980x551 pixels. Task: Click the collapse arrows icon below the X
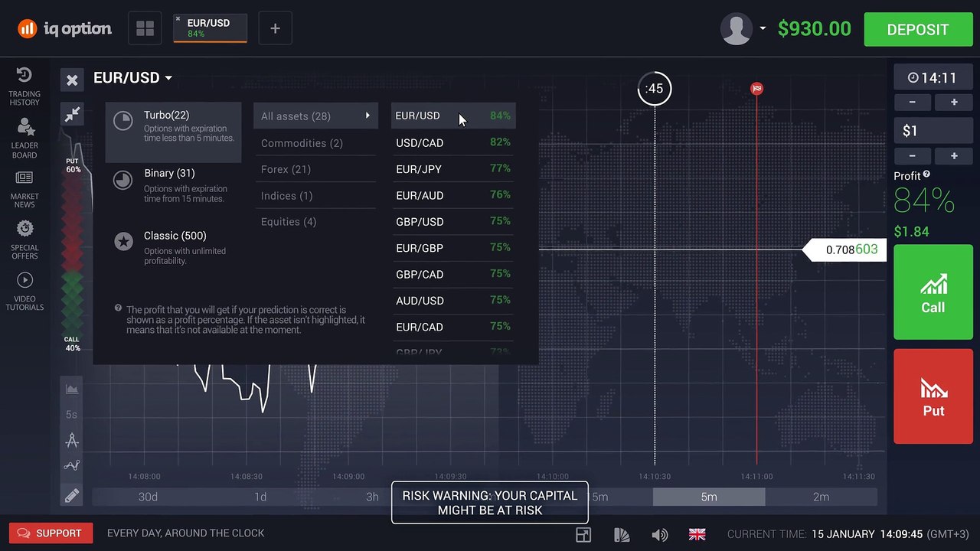pos(72,115)
